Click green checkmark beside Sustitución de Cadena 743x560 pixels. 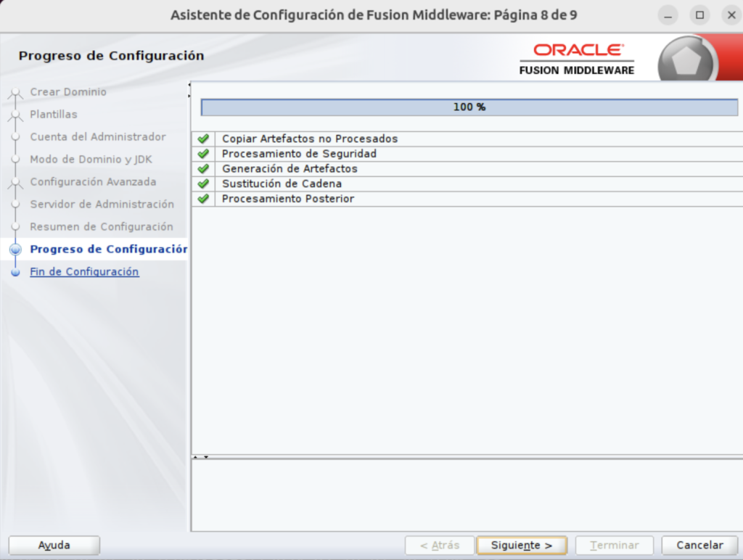pos(203,184)
